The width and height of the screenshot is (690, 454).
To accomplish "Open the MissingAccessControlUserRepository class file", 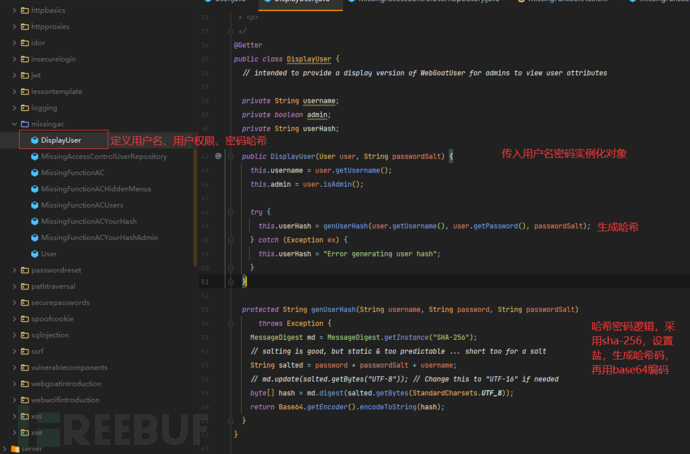I will pos(103,157).
